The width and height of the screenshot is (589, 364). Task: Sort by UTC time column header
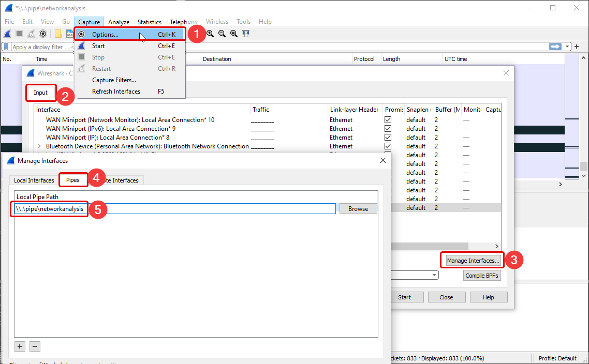(x=504, y=59)
